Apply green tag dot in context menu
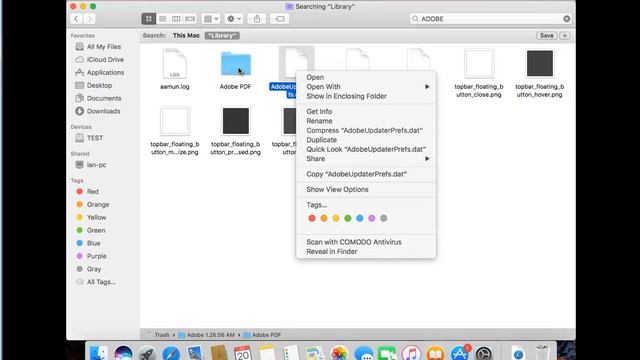 coord(348,218)
